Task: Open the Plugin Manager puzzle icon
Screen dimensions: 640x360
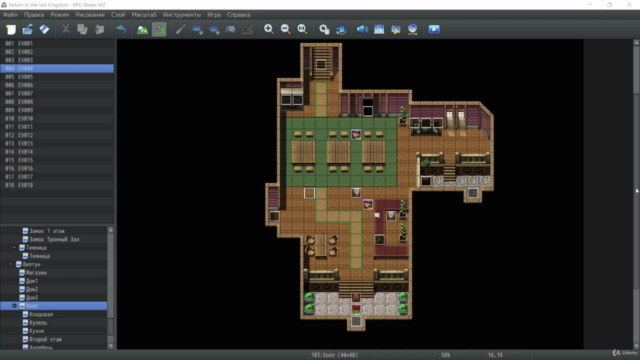Action: point(341,29)
